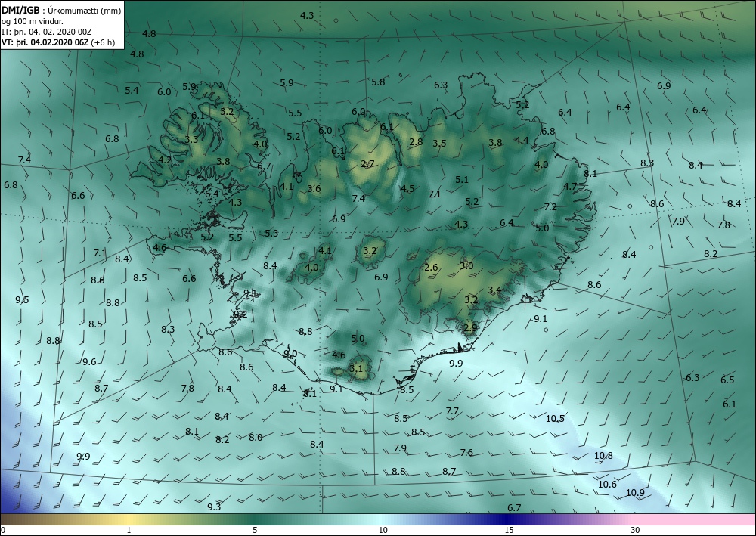This screenshot has height=536, width=756.
Task: Click the 4.4 value in the northeast
Action: click(522, 141)
